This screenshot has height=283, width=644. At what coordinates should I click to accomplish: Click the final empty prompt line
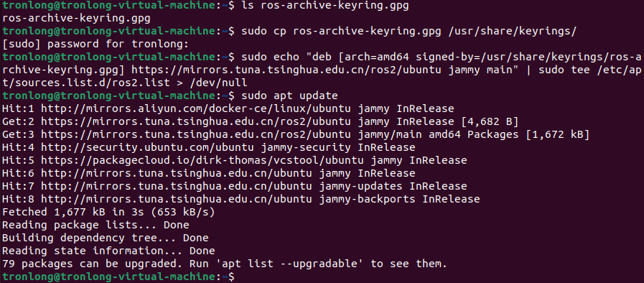pos(118,276)
